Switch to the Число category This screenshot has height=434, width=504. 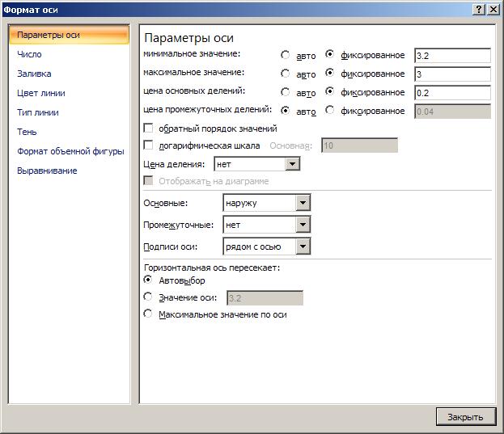click(x=29, y=54)
